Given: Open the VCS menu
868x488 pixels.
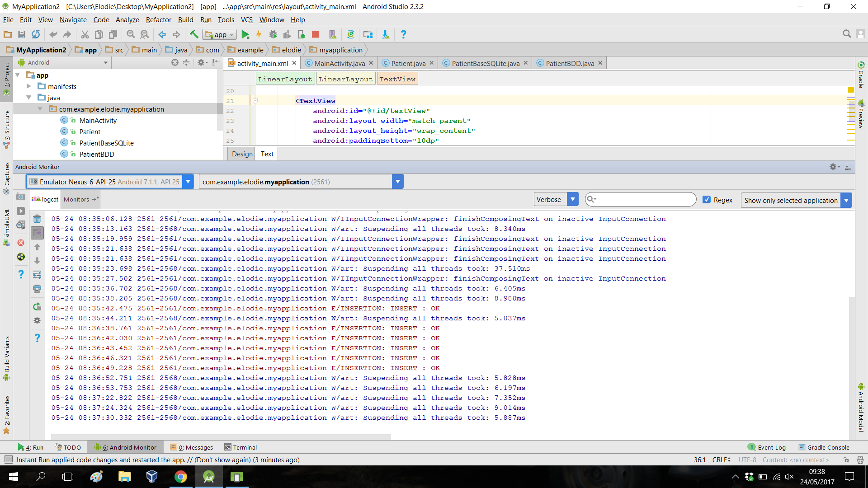Looking at the screenshot, I should point(246,20).
